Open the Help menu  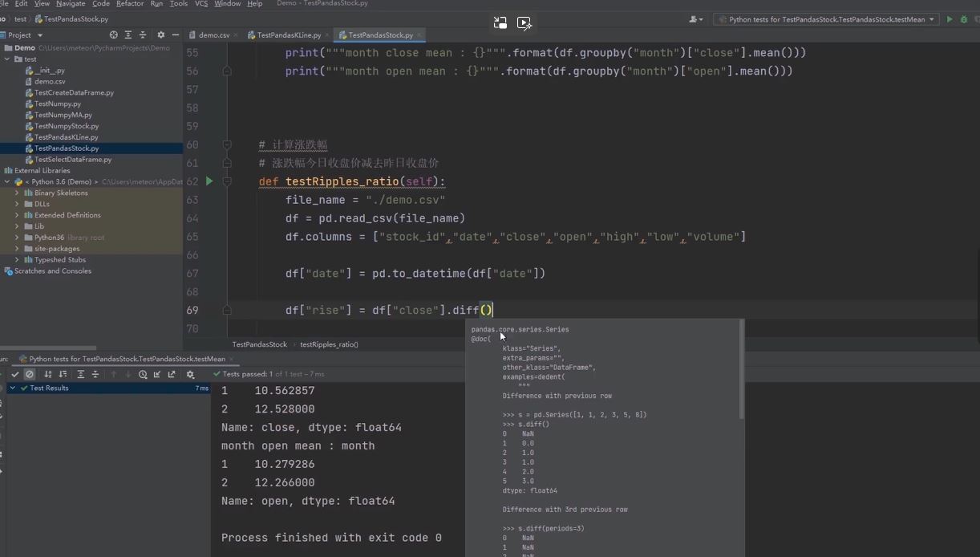tap(255, 4)
